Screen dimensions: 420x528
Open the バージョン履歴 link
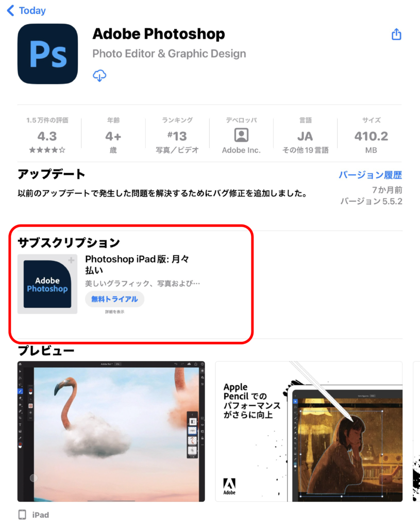(x=370, y=175)
